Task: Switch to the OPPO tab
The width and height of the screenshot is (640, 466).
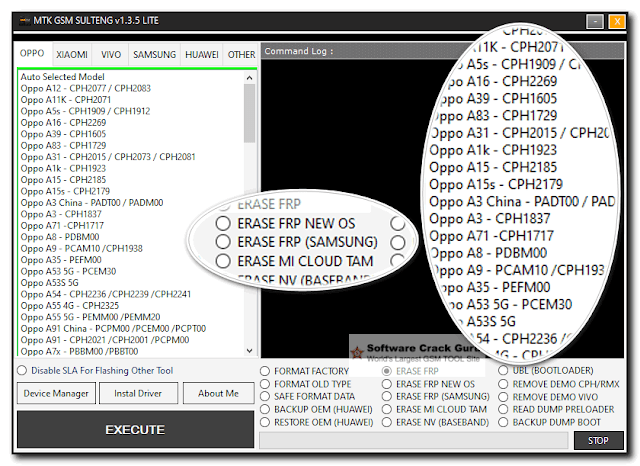Action: point(32,53)
